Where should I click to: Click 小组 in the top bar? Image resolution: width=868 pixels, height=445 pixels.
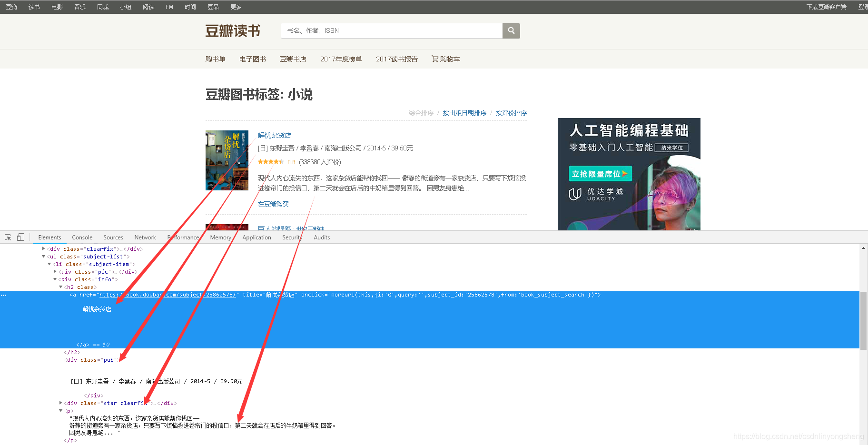click(126, 7)
